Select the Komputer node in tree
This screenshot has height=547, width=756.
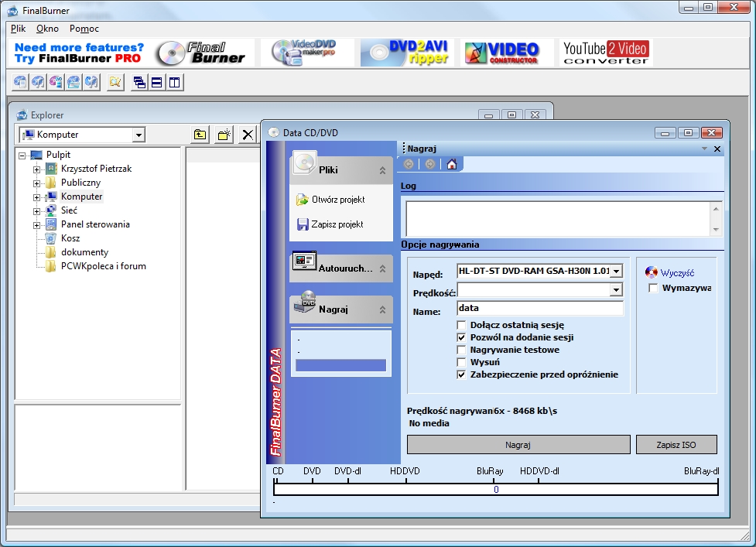(x=81, y=197)
